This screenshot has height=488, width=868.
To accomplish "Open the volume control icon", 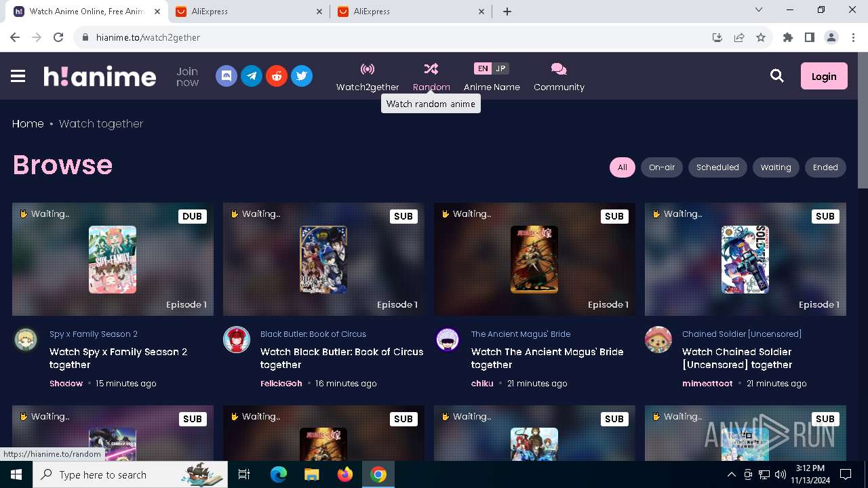I will tap(781, 474).
